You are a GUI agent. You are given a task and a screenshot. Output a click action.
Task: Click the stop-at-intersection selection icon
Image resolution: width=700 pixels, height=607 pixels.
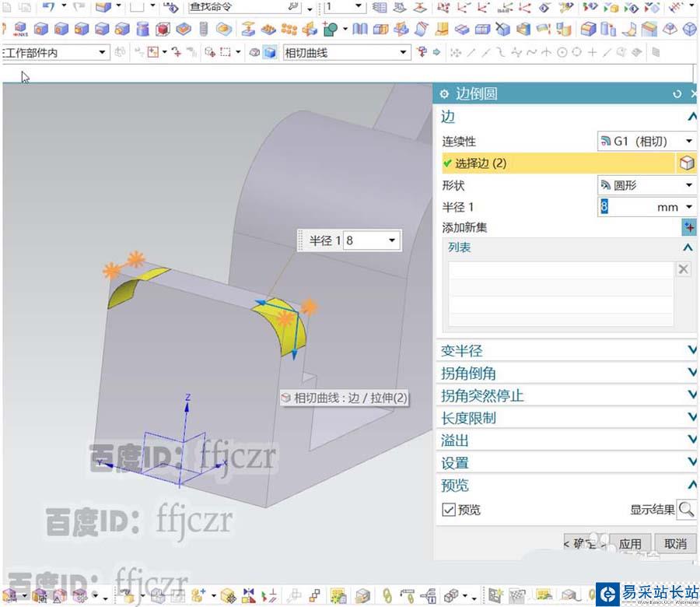click(422, 52)
